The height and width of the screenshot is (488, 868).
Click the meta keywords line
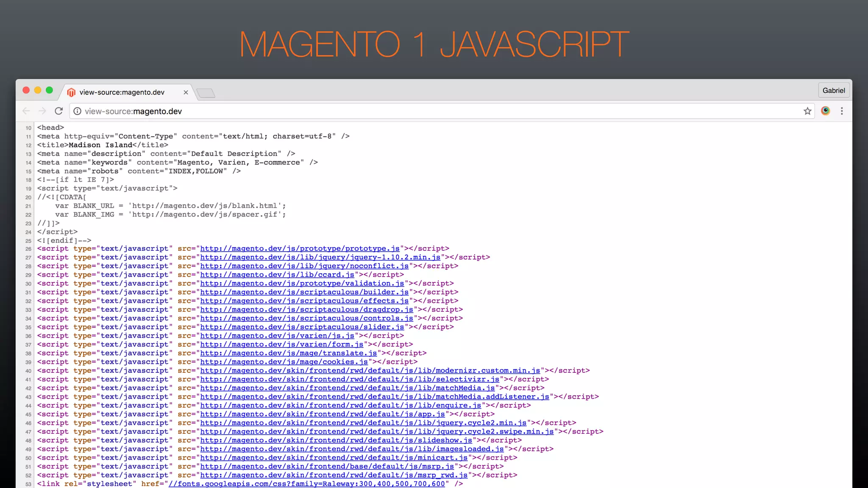(x=177, y=162)
